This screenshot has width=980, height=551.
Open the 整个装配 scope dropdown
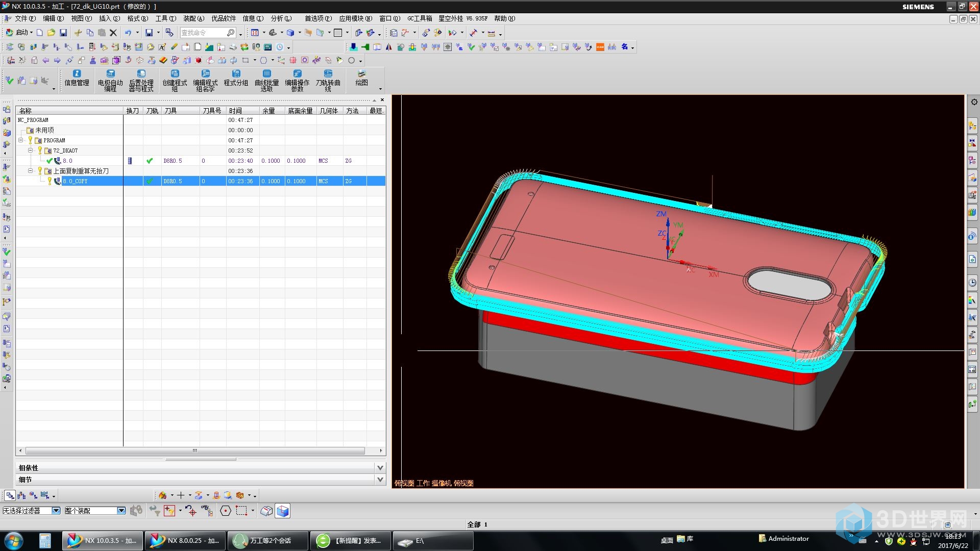(x=121, y=511)
